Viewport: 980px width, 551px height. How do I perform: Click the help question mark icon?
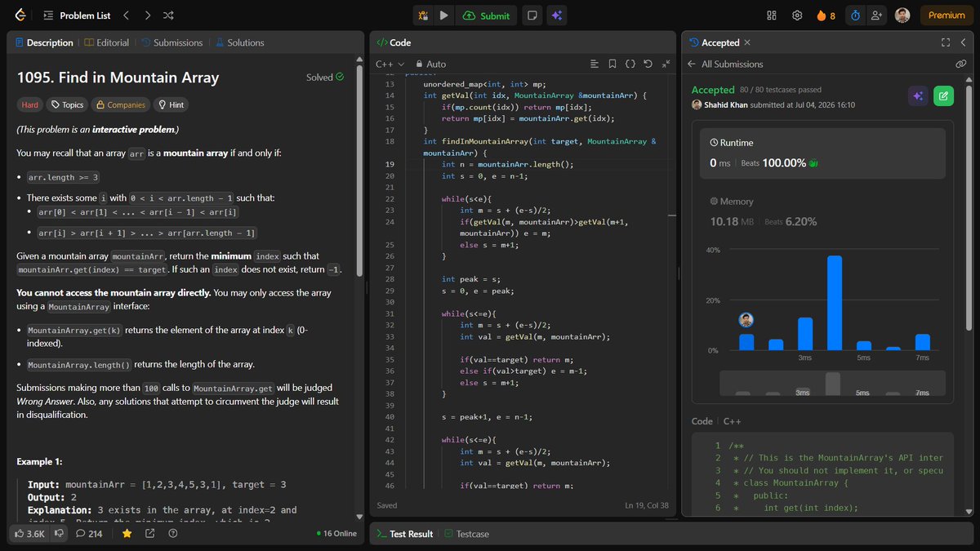click(172, 533)
